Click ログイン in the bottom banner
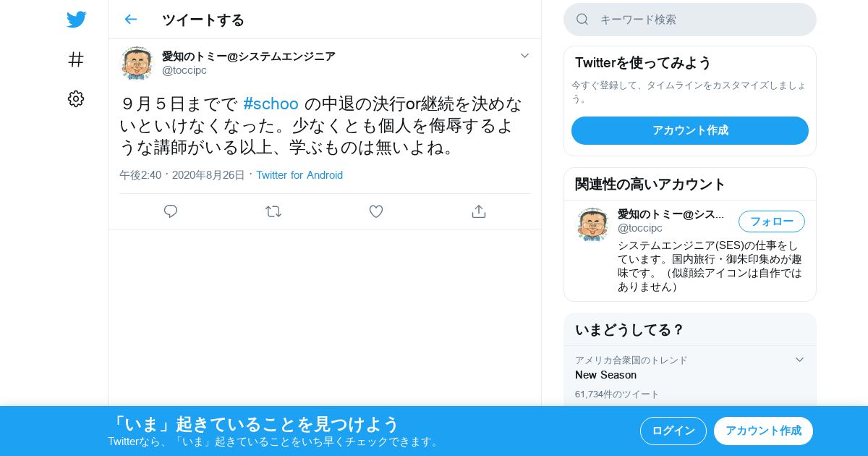This screenshot has width=868, height=456. pyautogui.click(x=673, y=431)
